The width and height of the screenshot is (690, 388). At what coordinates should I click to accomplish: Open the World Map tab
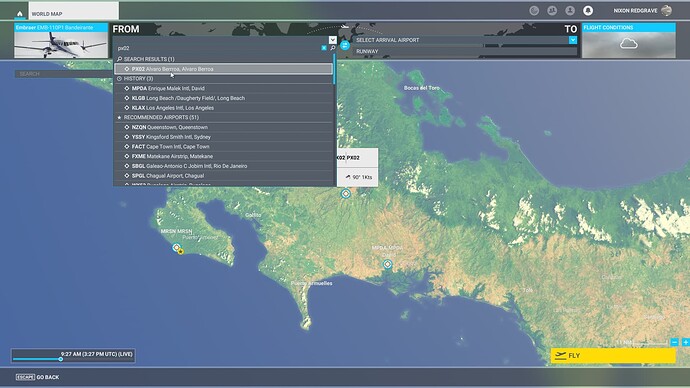pos(73,11)
